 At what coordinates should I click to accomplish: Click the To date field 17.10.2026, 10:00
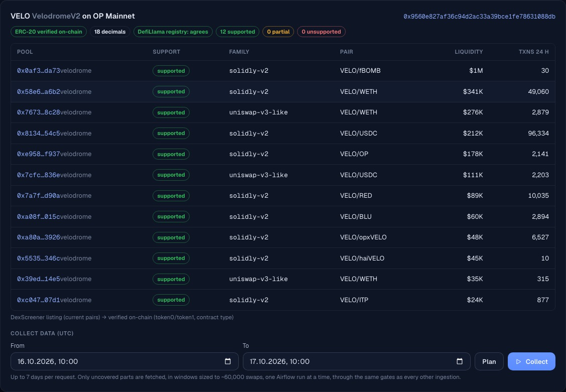(357, 361)
